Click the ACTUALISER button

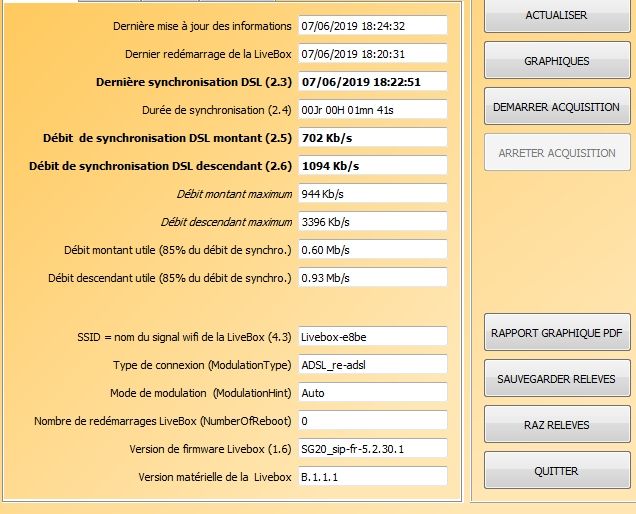pos(557,15)
